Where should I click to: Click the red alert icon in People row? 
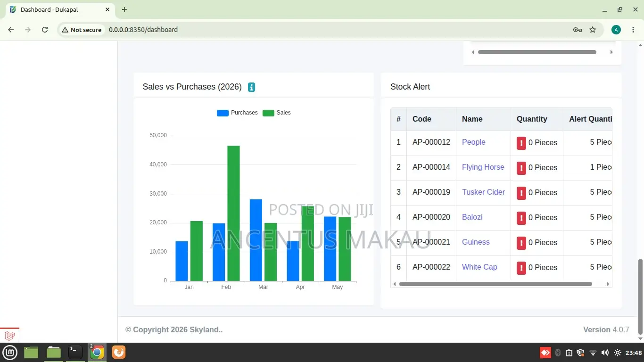[521, 143]
